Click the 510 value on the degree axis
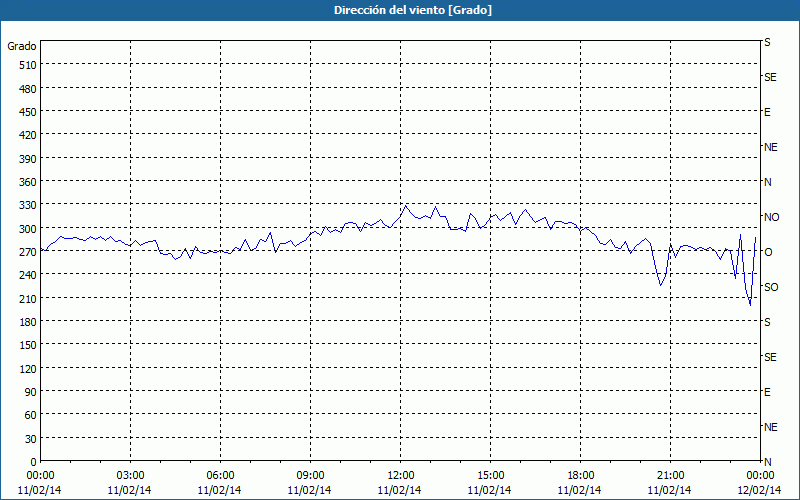 (x=29, y=65)
